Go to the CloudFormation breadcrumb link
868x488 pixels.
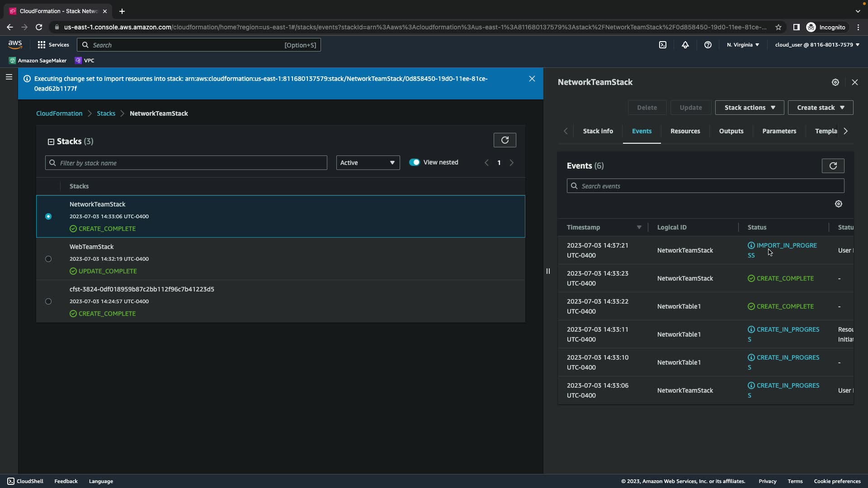click(59, 113)
